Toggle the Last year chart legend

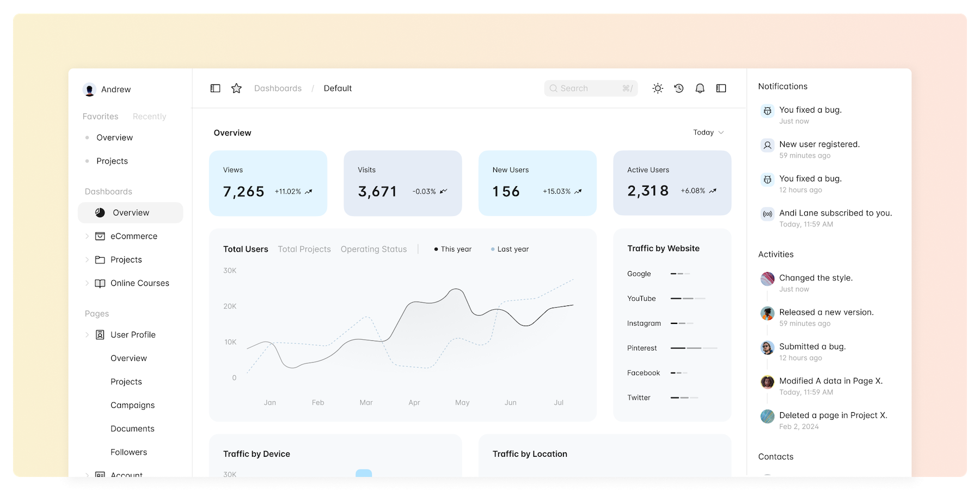pos(510,249)
